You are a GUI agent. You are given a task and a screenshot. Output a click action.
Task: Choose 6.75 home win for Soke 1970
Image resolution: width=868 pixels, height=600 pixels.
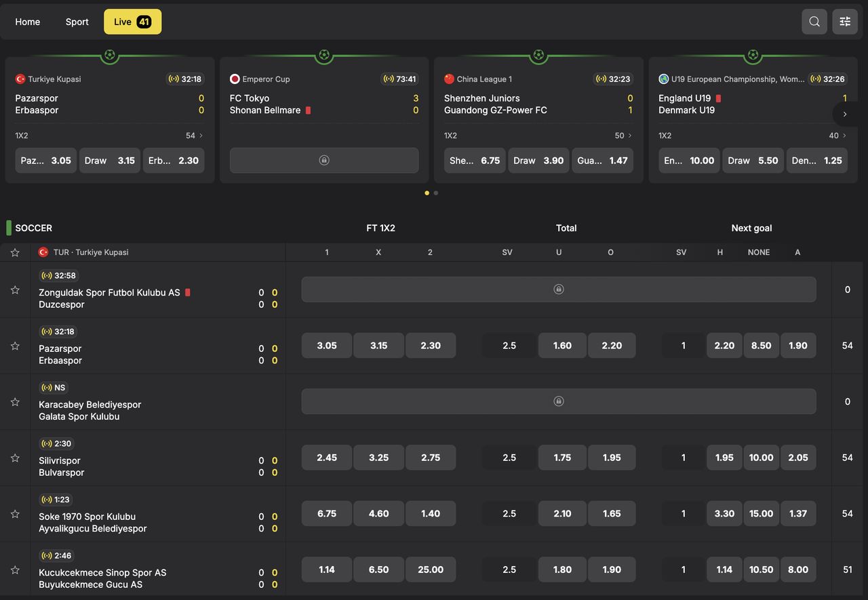click(327, 513)
